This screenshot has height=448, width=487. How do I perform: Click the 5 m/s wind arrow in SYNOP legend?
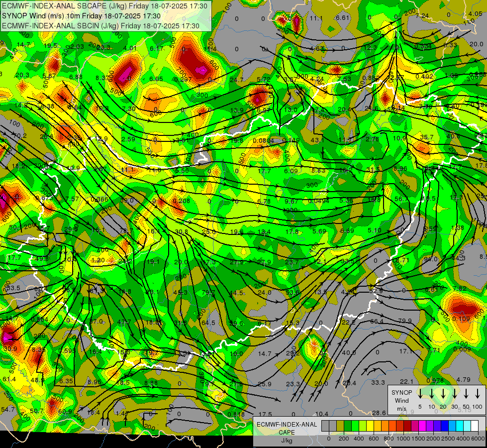pyautogui.click(x=420, y=393)
